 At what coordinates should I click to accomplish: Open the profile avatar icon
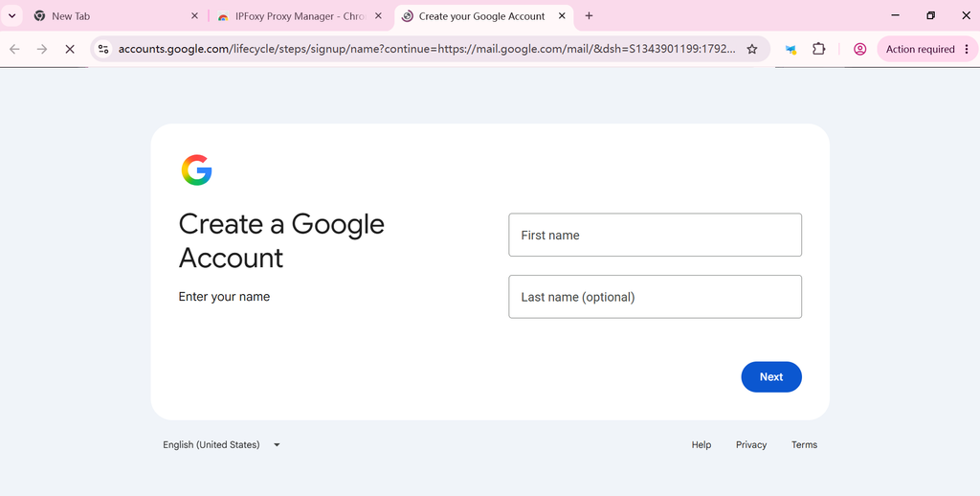(860, 49)
